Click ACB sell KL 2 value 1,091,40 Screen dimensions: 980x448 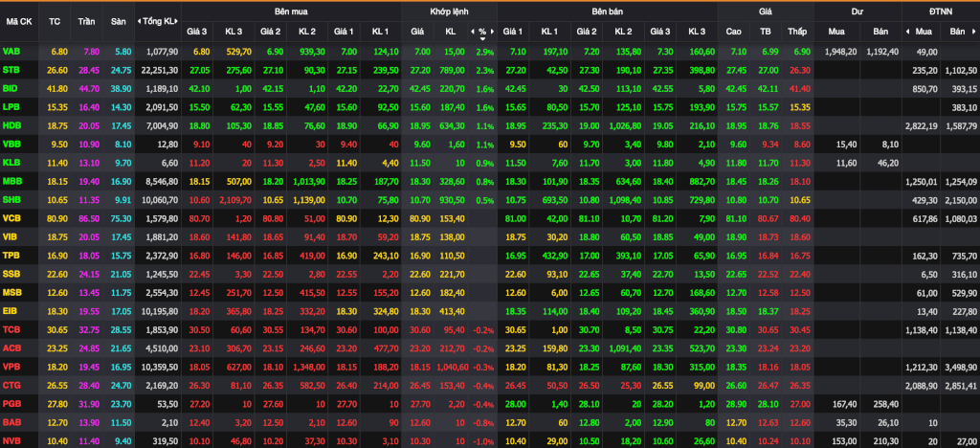coord(625,348)
